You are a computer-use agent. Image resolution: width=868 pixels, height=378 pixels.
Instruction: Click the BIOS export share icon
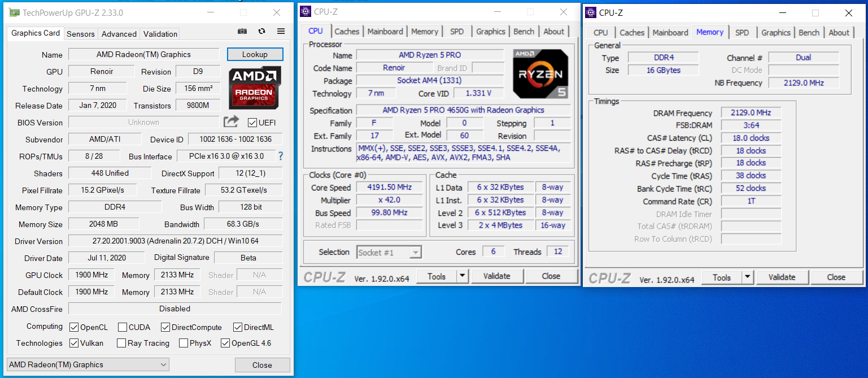[x=231, y=121]
